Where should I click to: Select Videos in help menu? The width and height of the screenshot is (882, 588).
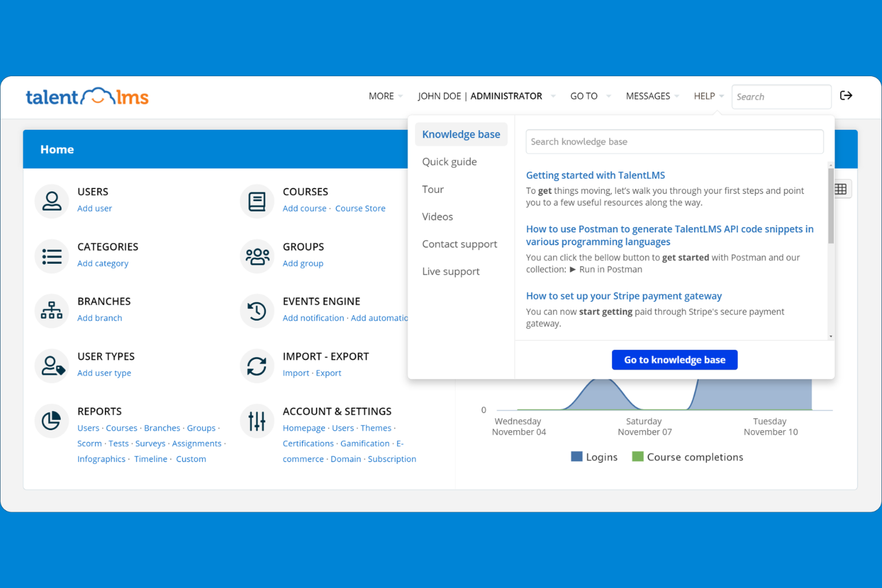coord(437,216)
